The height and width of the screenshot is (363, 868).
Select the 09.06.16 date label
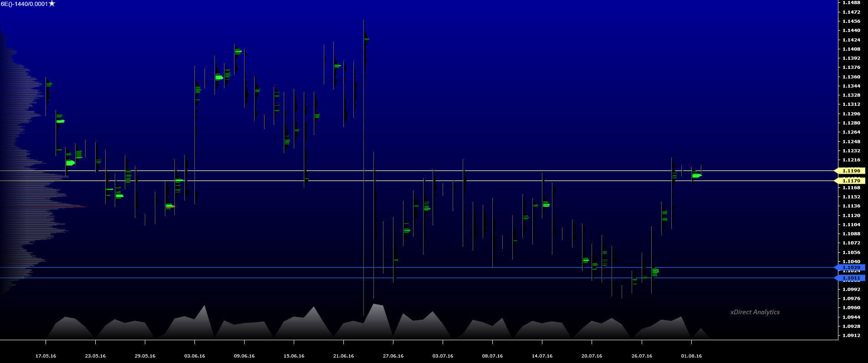(244, 356)
